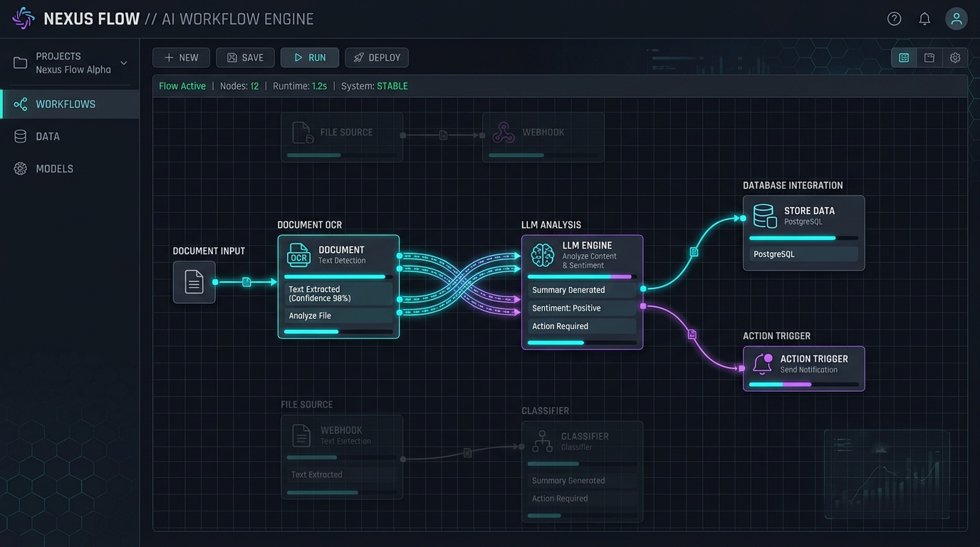The image size is (980, 547).
Task: Select Workflows in the sidebar
Action: point(70,104)
